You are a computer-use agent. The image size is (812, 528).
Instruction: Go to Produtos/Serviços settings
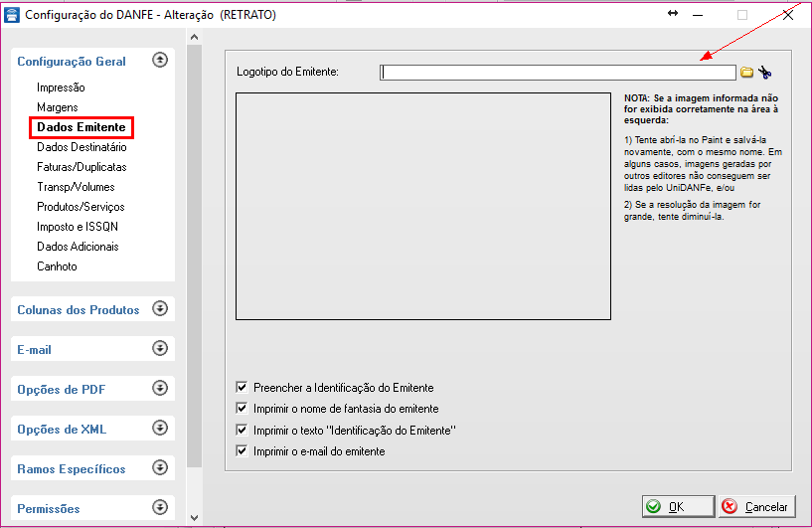[x=81, y=207]
